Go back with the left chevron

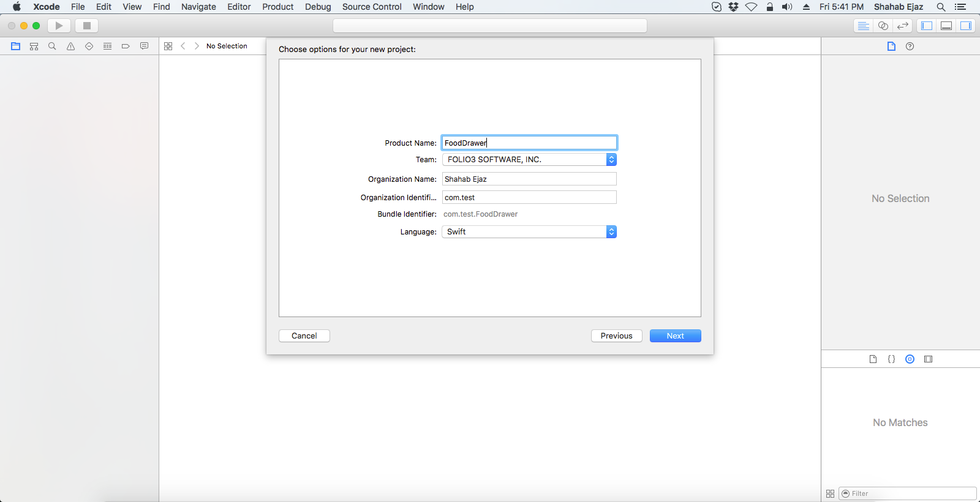click(183, 46)
